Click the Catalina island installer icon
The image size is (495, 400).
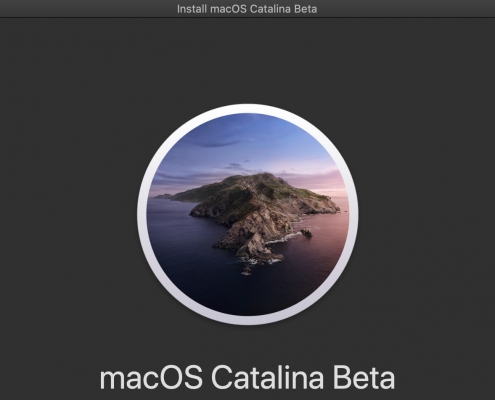(x=248, y=214)
